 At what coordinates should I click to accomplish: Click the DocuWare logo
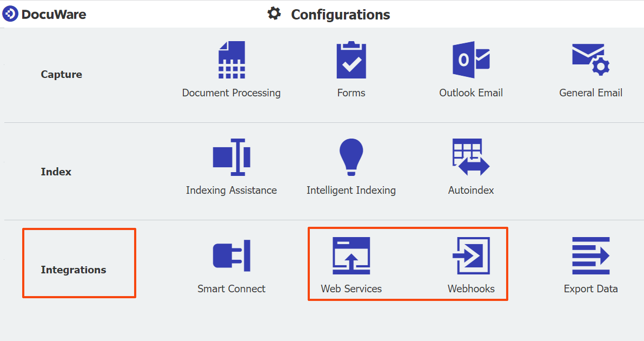coord(44,14)
